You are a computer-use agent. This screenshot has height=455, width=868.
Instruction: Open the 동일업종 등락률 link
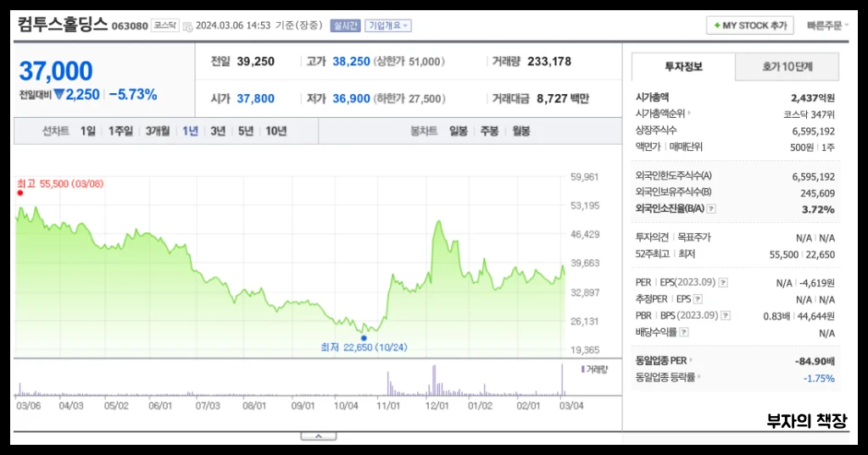pyautogui.click(x=668, y=378)
